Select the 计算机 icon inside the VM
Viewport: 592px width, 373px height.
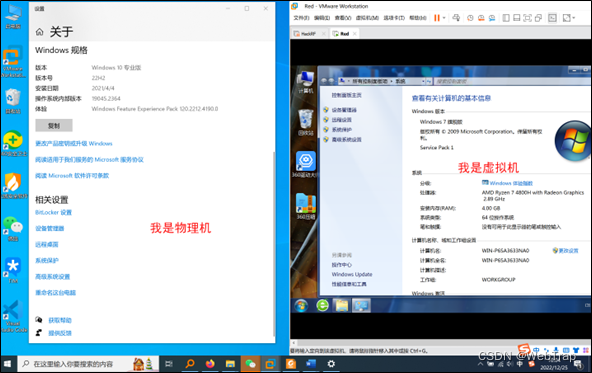click(305, 82)
